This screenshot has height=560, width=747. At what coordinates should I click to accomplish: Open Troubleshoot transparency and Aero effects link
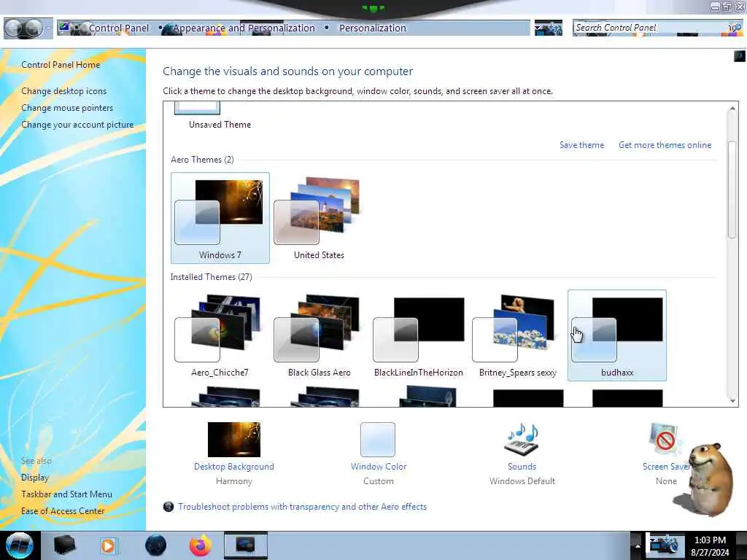tap(302, 507)
